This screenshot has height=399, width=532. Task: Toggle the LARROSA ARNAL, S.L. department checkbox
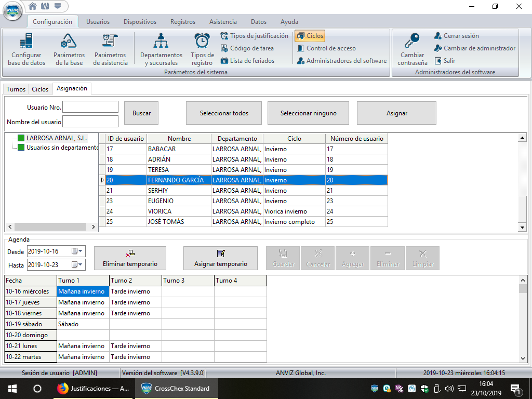(x=21, y=138)
